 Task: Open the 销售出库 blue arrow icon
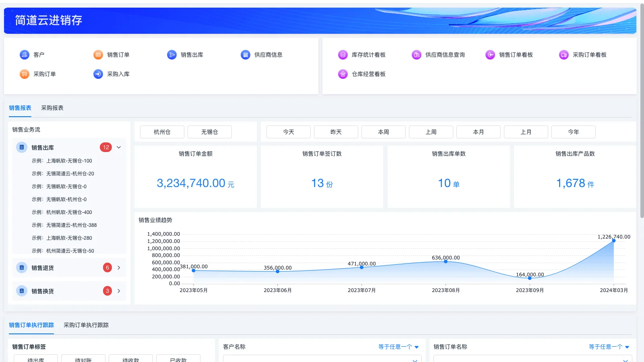click(172, 55)
